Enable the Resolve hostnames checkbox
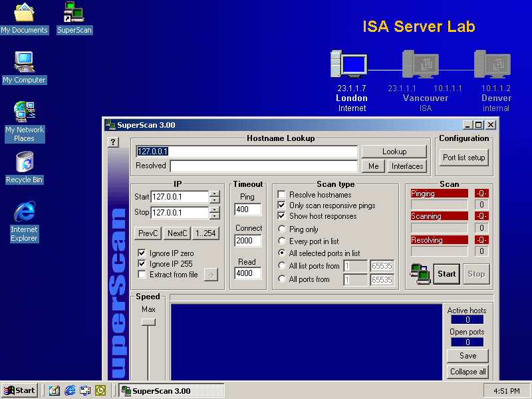The height and width of the screenshot is (399, 532). point(281,195)
